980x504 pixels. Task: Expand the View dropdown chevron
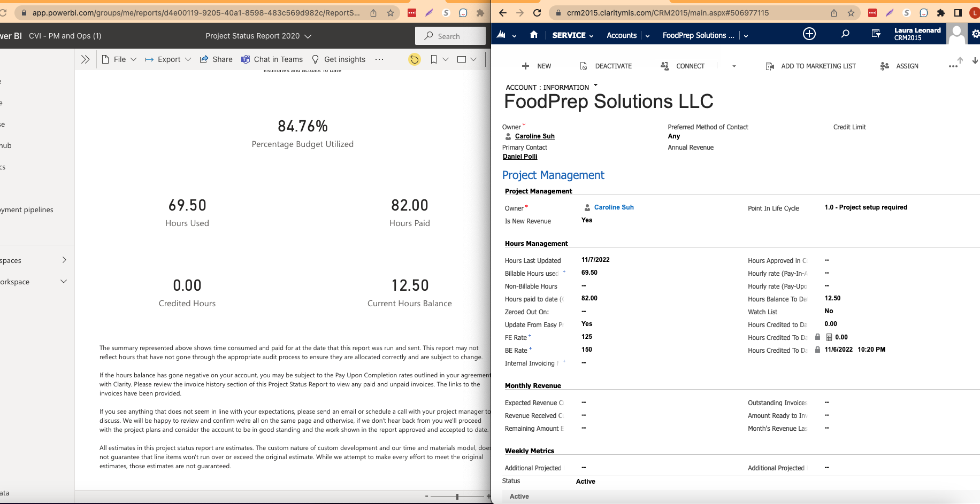tap(473, 59)
